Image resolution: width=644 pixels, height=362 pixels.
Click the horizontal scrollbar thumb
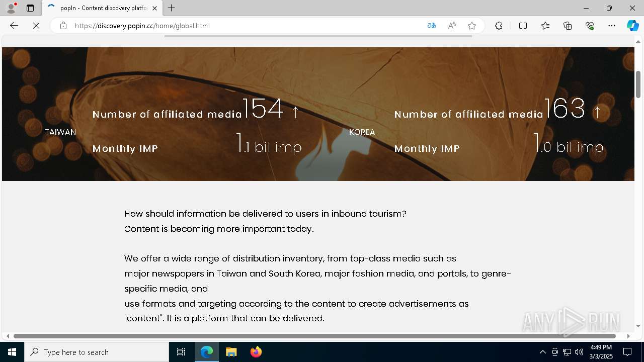314,336
